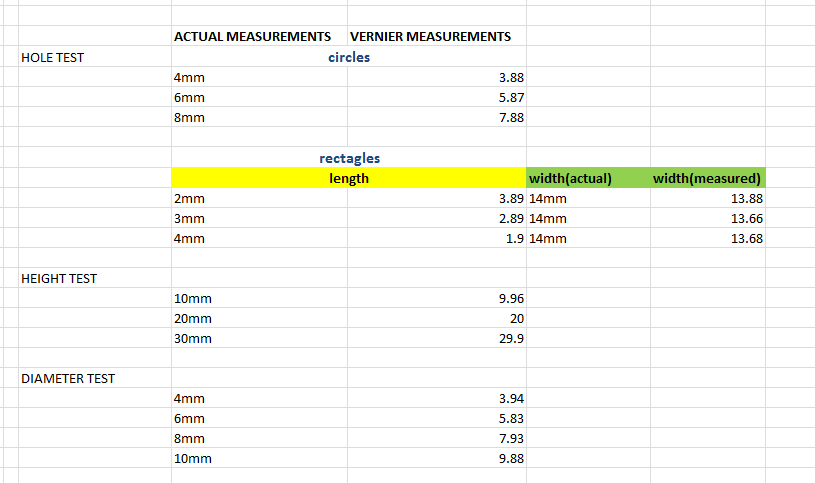Click the cell with value 7.88
815x483 pixels.
coord(437,117)
